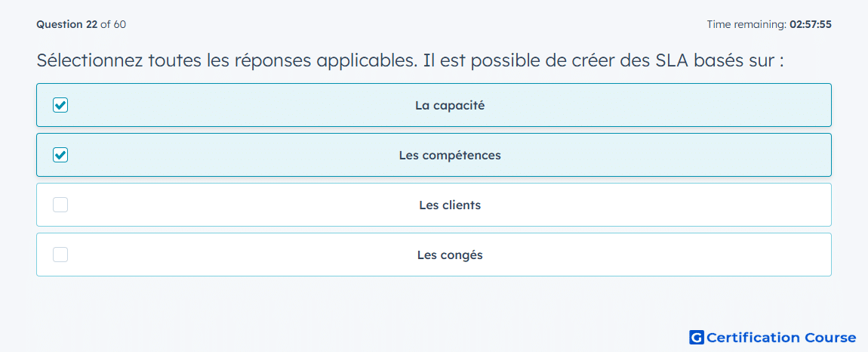Click the blue G logo icon
The width and height of the screenshot is (868, 352).
tap(697, 337)
